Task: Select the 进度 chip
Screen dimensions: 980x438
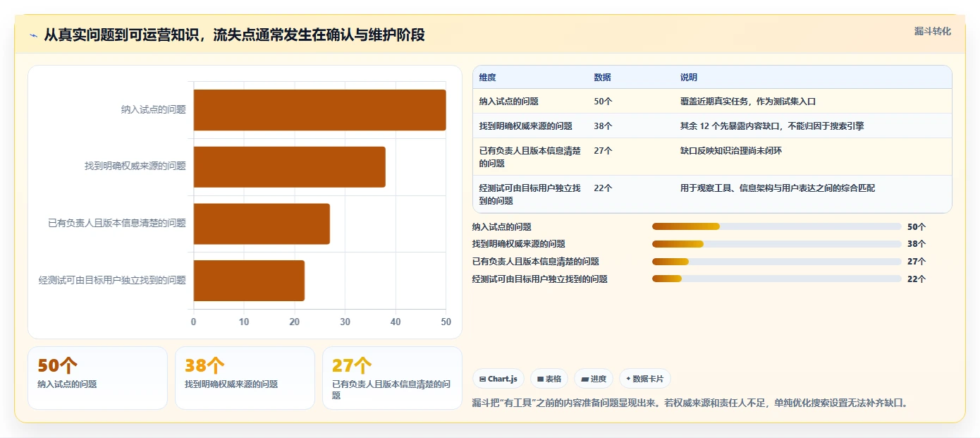Action: [x=594, y=379]
